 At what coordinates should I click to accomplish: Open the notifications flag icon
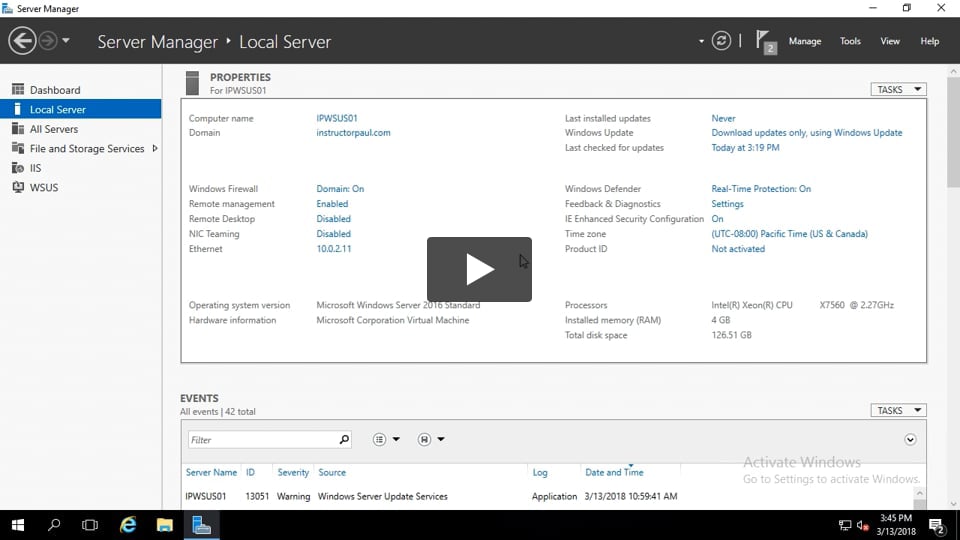(765, 41)
